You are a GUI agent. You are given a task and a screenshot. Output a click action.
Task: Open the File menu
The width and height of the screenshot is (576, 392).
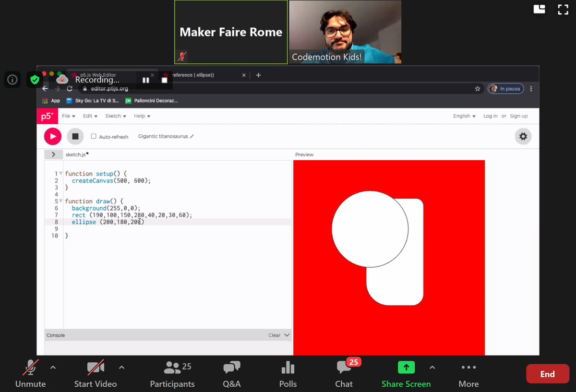tap(69, 116)
